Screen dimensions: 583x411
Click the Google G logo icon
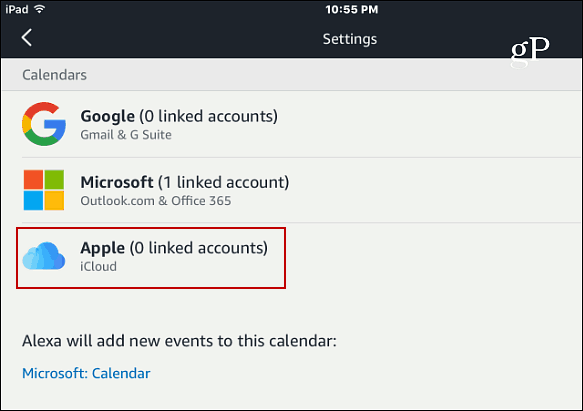pyautogui.click(x=44, y=124)
